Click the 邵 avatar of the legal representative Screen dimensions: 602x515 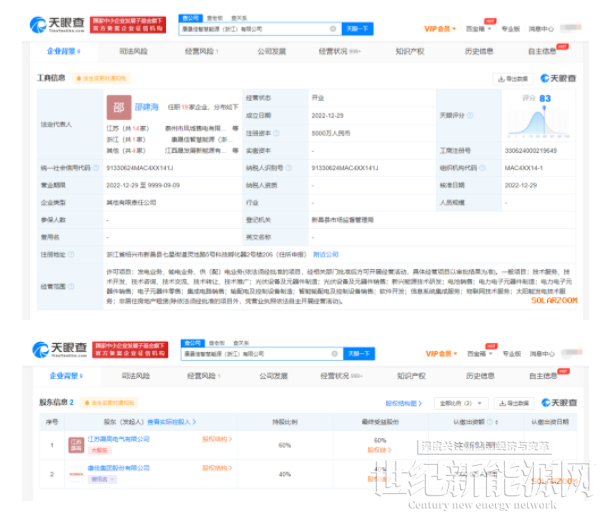(117, 104)
